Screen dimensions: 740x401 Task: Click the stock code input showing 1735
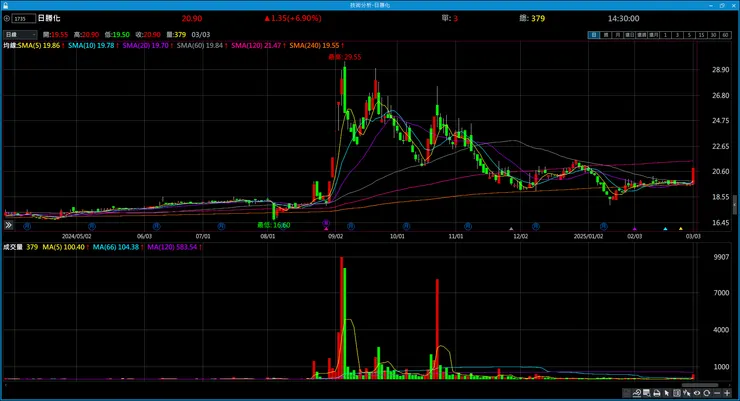(x=24, y=18)
